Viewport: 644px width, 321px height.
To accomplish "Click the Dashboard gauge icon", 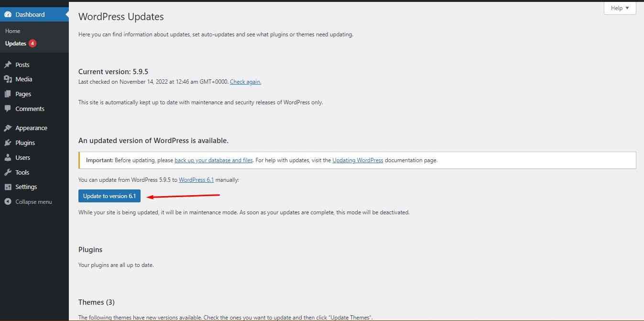I will pos(8,14).
